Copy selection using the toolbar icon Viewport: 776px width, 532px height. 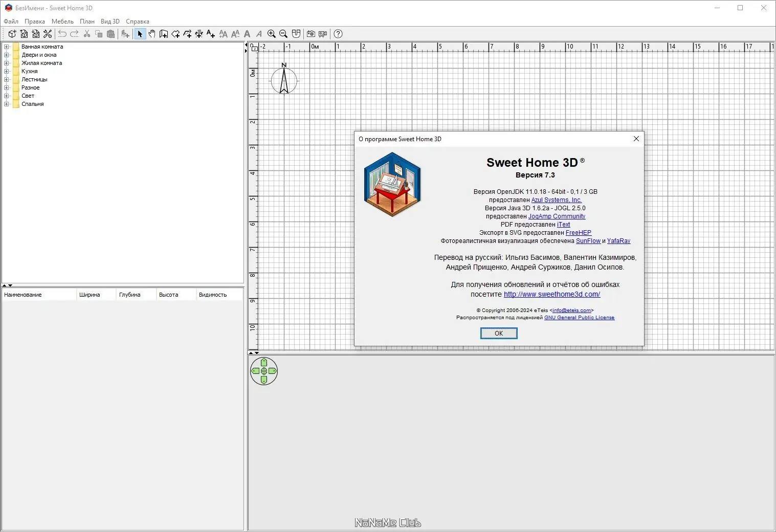point(99,34)
